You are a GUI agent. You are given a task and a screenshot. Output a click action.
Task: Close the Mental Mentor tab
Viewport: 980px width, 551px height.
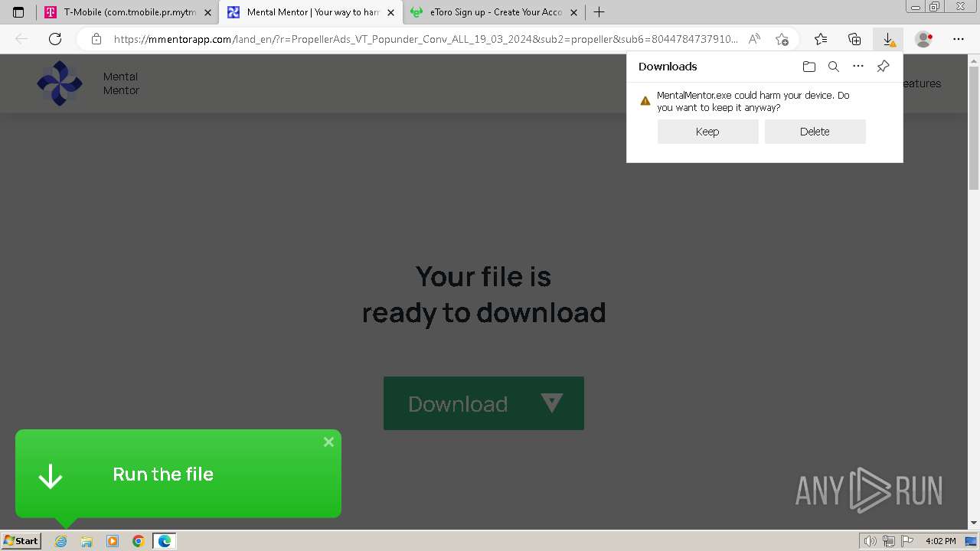point(391,12)
